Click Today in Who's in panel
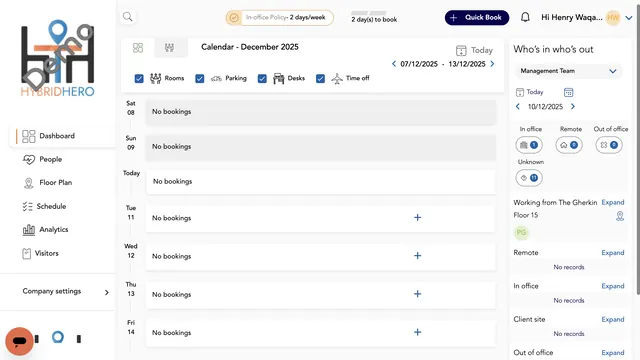Image resolution: width=640 pixels, height=360 pixels. [530, 92]
